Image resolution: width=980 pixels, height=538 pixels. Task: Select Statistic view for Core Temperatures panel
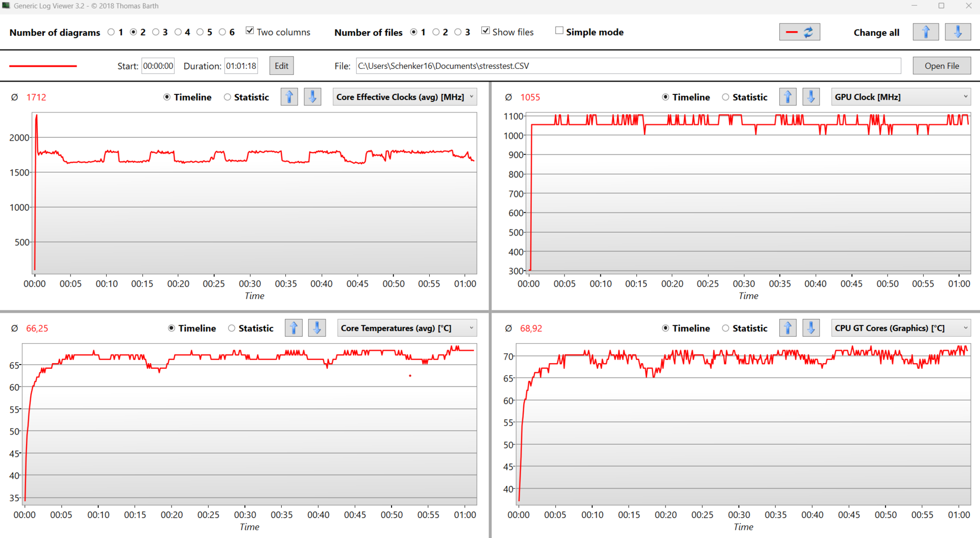pos(232,328)
